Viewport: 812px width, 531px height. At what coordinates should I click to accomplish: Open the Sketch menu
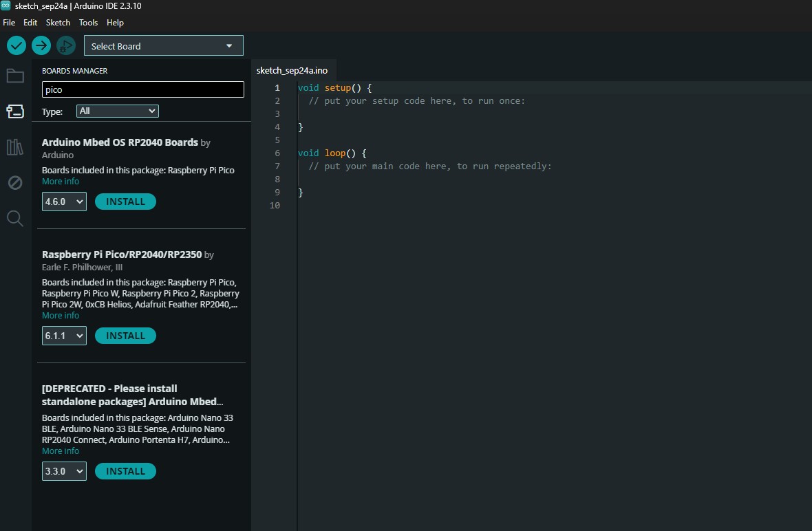[x=58, y=22]
